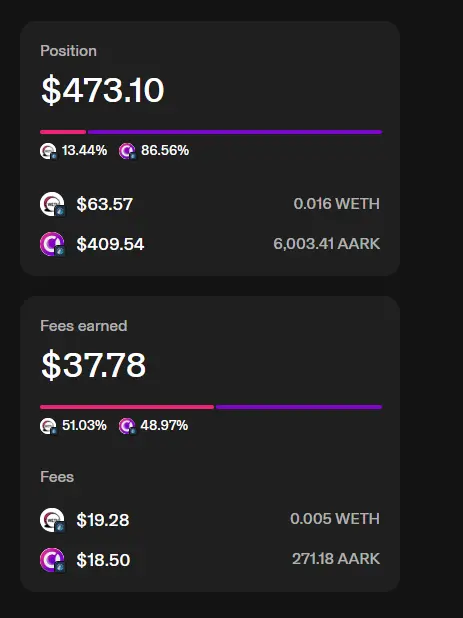
Task: Click the WETH token icon next to $19.28
Action: point(53,520)
